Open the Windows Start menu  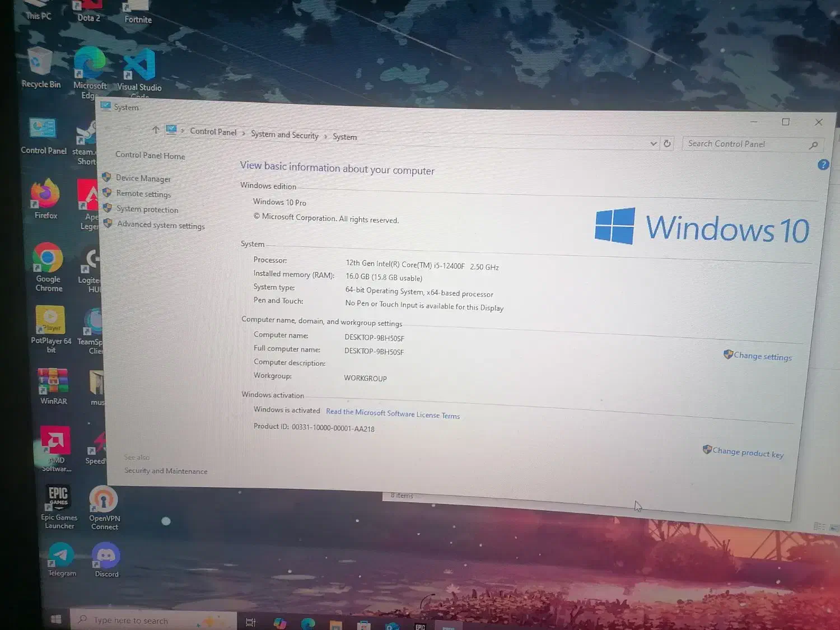tap(55, 619)
